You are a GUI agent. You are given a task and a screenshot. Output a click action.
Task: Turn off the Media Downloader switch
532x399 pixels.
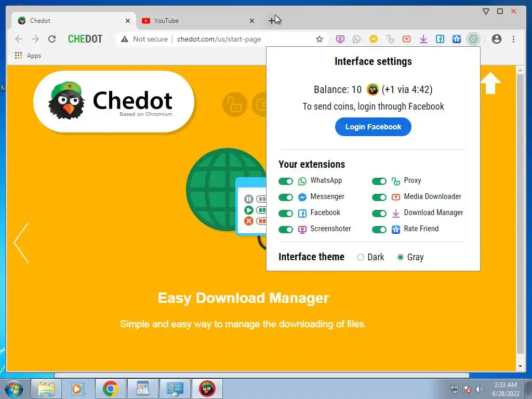[x=379, y=197]
